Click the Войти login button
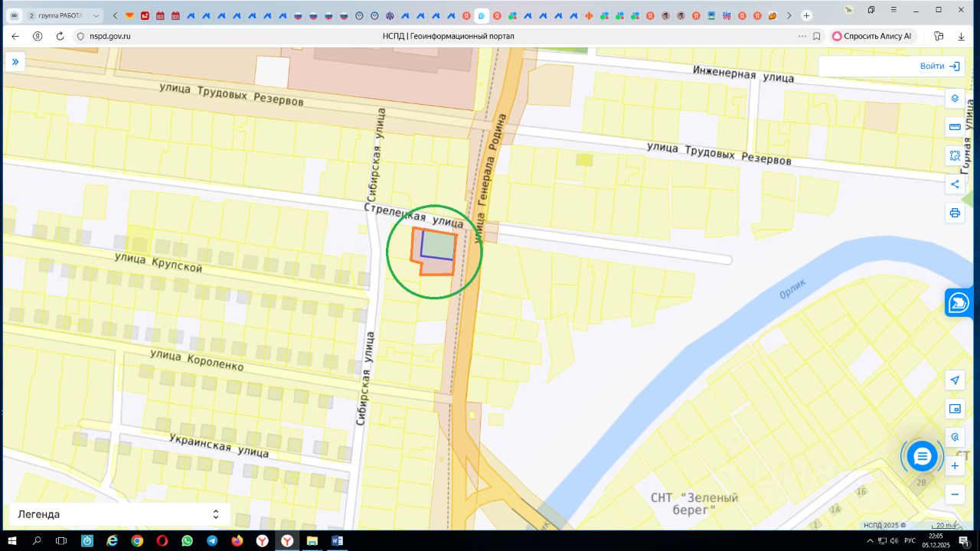This screenshot has width=980, height=551. tap(939, 67)
